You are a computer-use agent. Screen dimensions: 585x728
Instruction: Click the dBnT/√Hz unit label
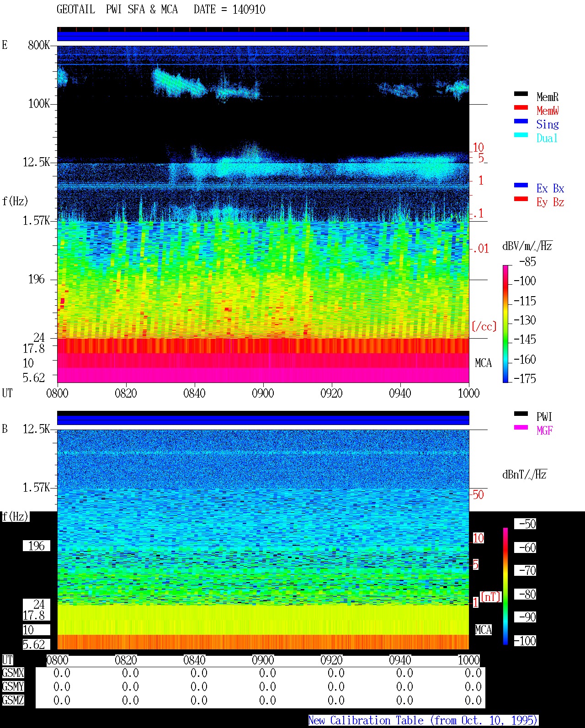[x=525, y=474]
